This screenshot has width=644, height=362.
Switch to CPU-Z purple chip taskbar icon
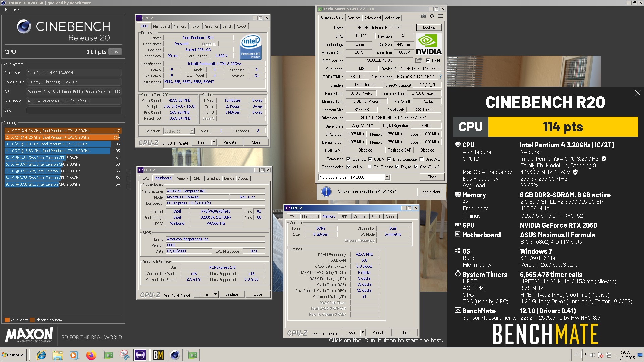pos(140,355)
